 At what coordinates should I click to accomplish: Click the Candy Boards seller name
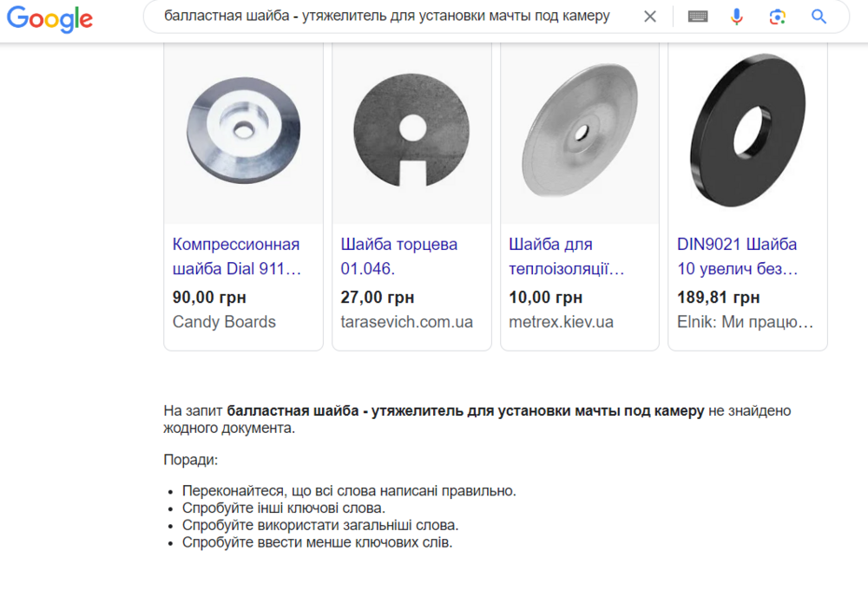click(x=224, y=322)
